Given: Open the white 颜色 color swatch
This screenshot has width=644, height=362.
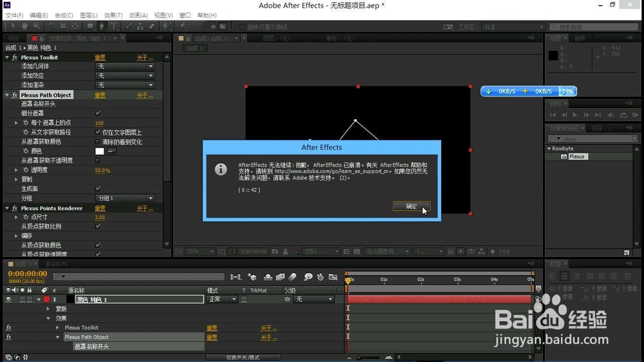Looking at the screenshot, I should (x=99, y=151).
